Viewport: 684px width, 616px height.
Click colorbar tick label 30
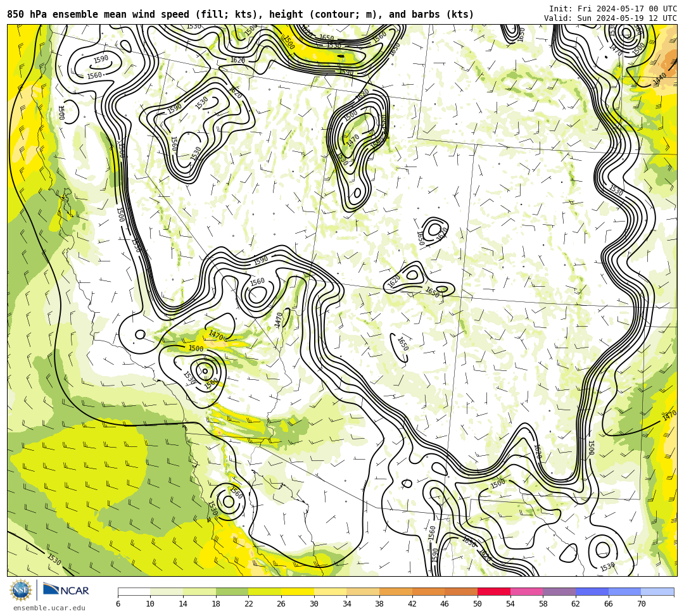click(x=314, y=604)
